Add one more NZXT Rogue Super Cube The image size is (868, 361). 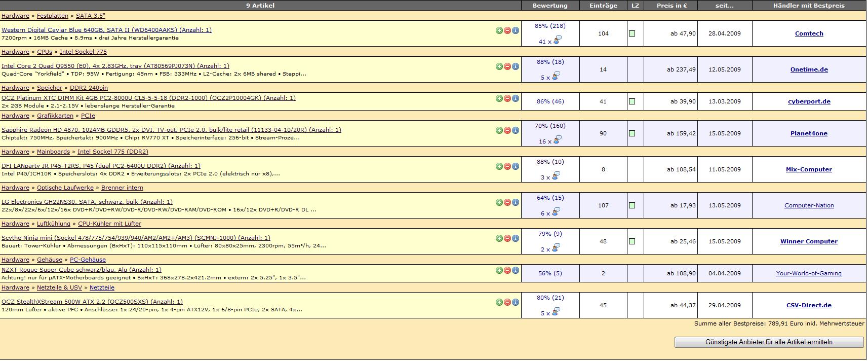click(499, 270)
